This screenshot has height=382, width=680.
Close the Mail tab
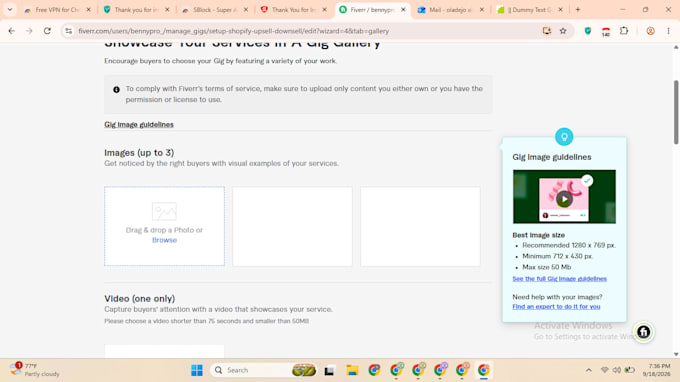coord(481,10)
